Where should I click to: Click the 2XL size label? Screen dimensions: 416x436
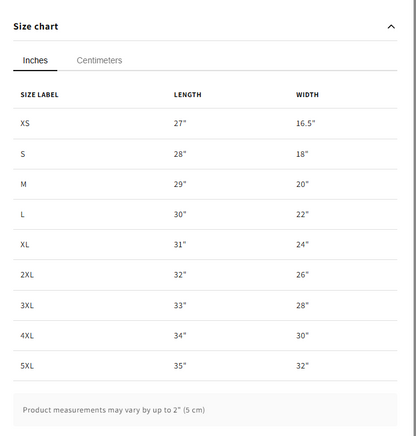point(27,275)
